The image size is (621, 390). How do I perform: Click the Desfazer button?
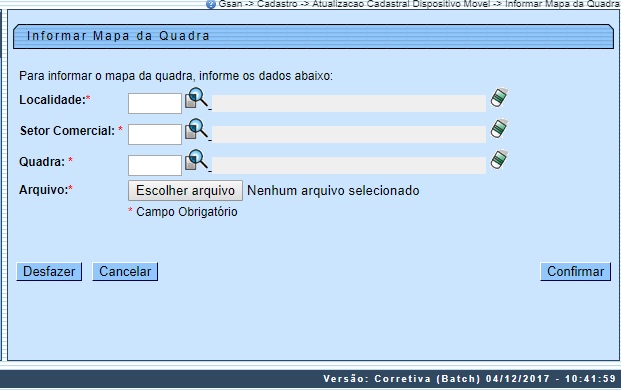click(49, 272)
